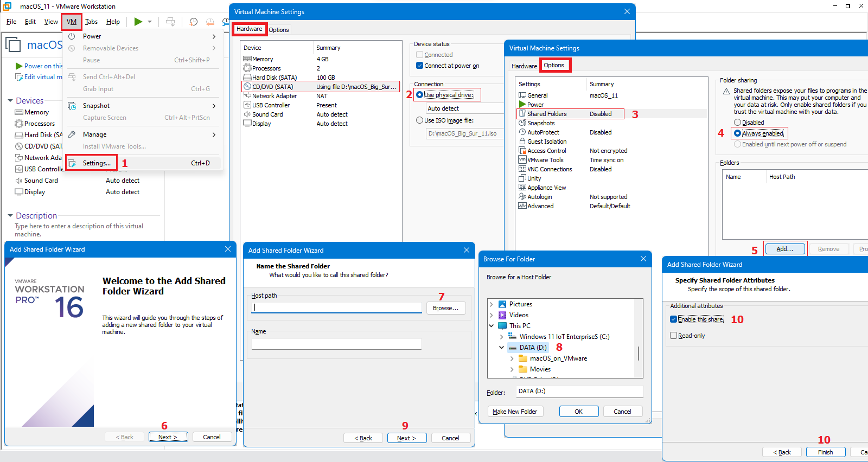This screenshot has width=868, height=462.
Task: Expand the Windows 11 IoT EnterpriseS (C:) node
Action: pos(502,337)
